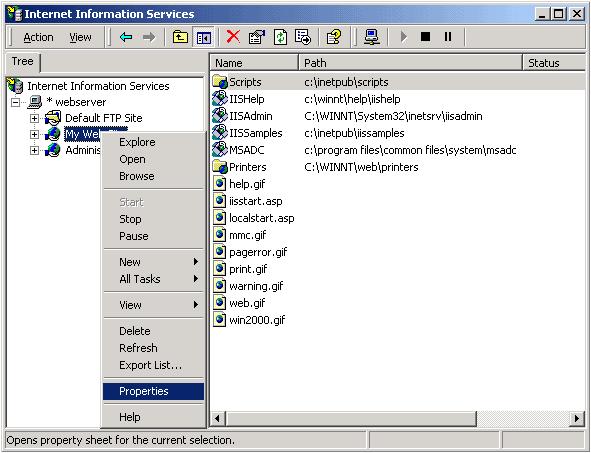Screen dimensions: 591x453
Task: Choose Stop from the context menu
Action: coord(154,219)
